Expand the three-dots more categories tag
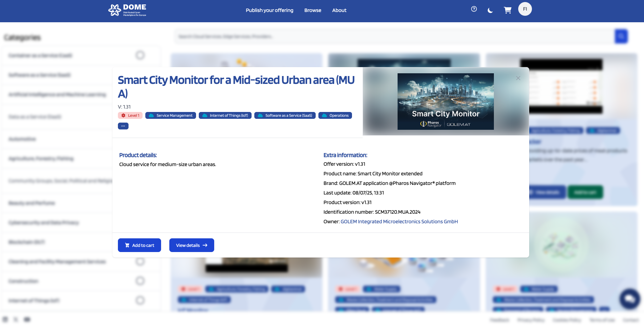The image size is (644, 326). [123, 126]
